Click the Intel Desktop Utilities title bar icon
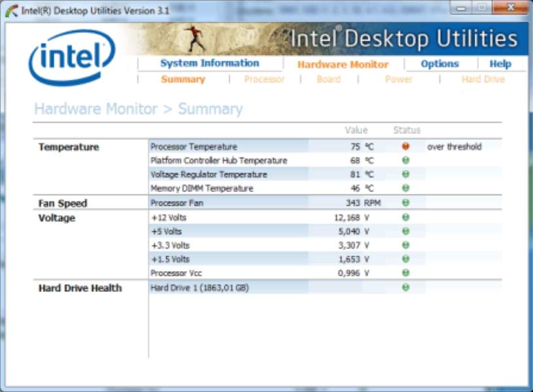The image size is (533, 392). pos(12,11)
